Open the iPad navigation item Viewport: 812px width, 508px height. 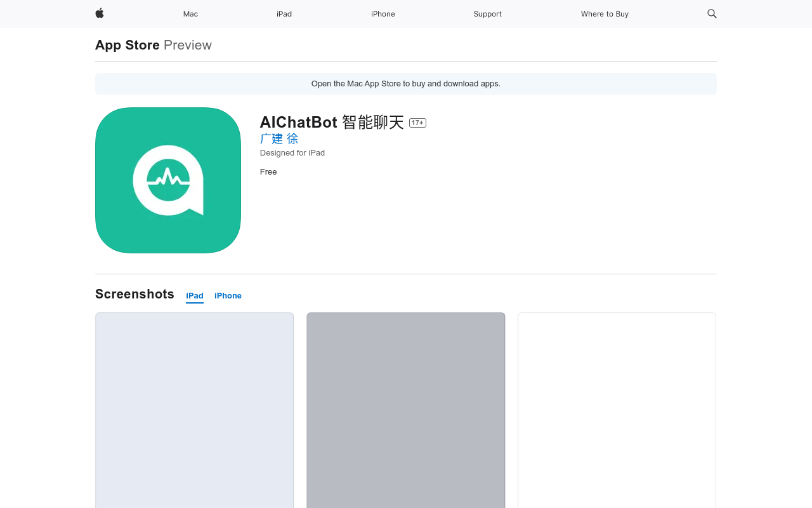point(284,14)
